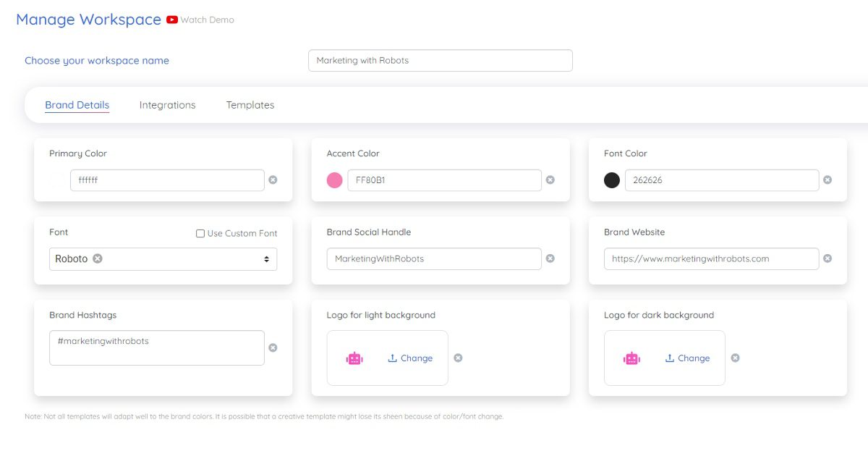The image size is (868, 472).
Task: Select the Brand Details tab
Action: [77, 105]
